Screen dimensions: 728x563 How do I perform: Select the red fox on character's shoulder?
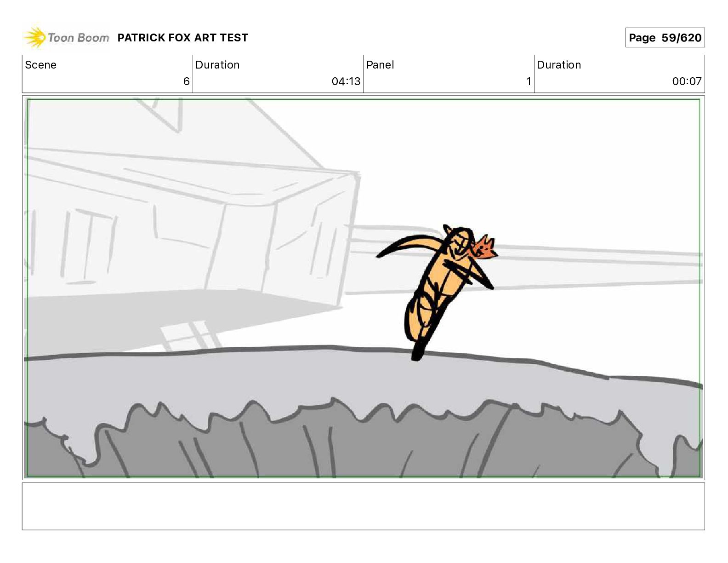[x=485, y=247]
